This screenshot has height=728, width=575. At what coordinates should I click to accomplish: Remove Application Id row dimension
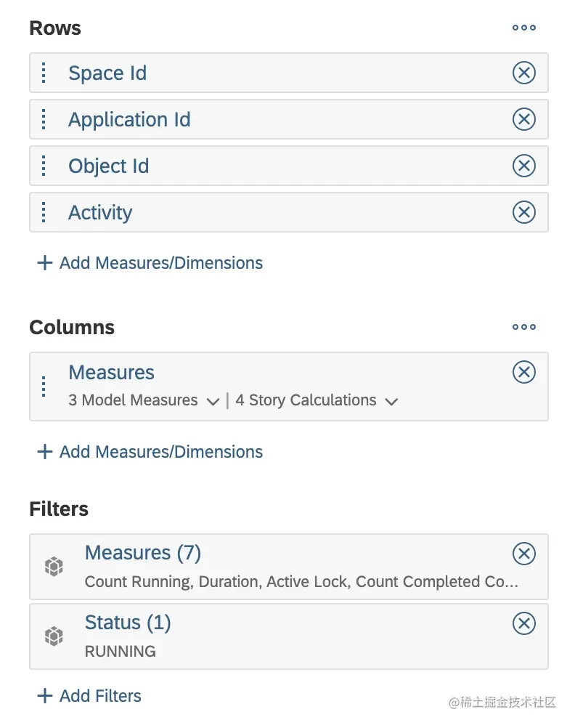coord(523,119)
